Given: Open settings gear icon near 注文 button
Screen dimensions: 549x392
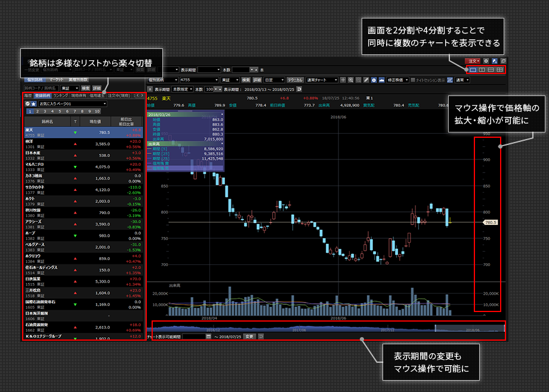Looking at the screenshot, I should (x=486, y=61).
